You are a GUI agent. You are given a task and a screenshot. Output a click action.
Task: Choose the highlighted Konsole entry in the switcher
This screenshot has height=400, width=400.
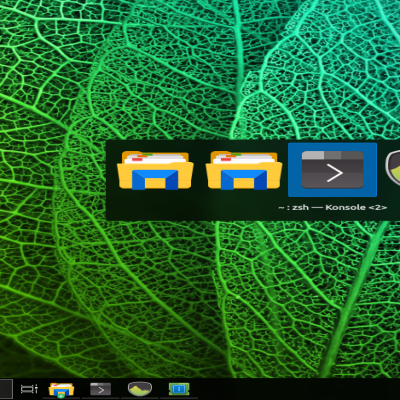(332, 170)
